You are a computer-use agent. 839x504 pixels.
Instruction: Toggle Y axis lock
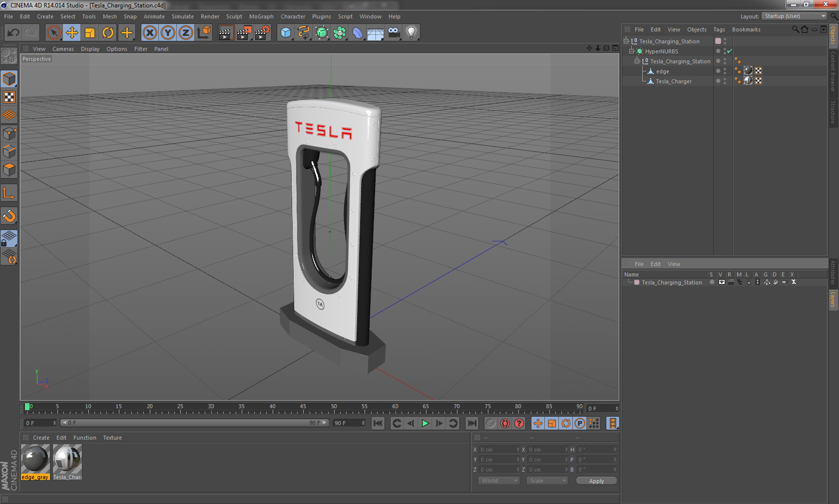click(168, 33)
